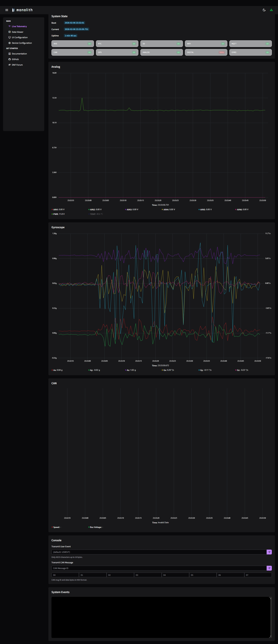Send the user event message
278x644 pixels.
[269, 552]
